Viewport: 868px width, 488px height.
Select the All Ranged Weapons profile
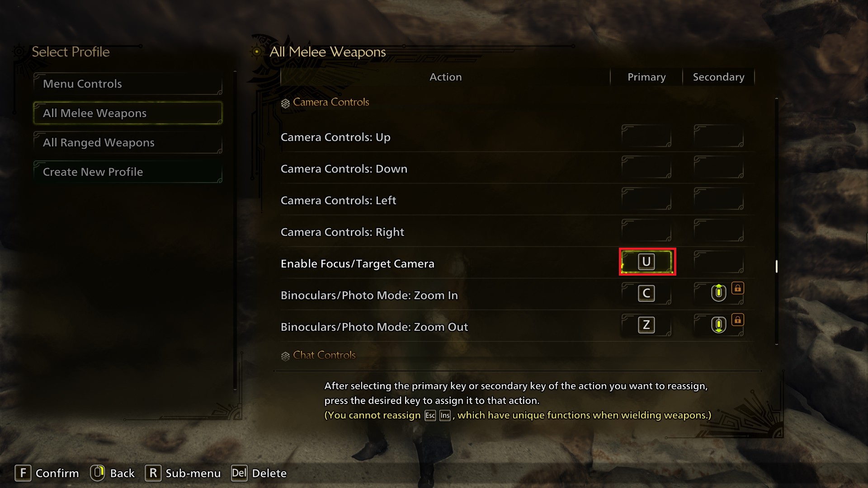(128, 142)
